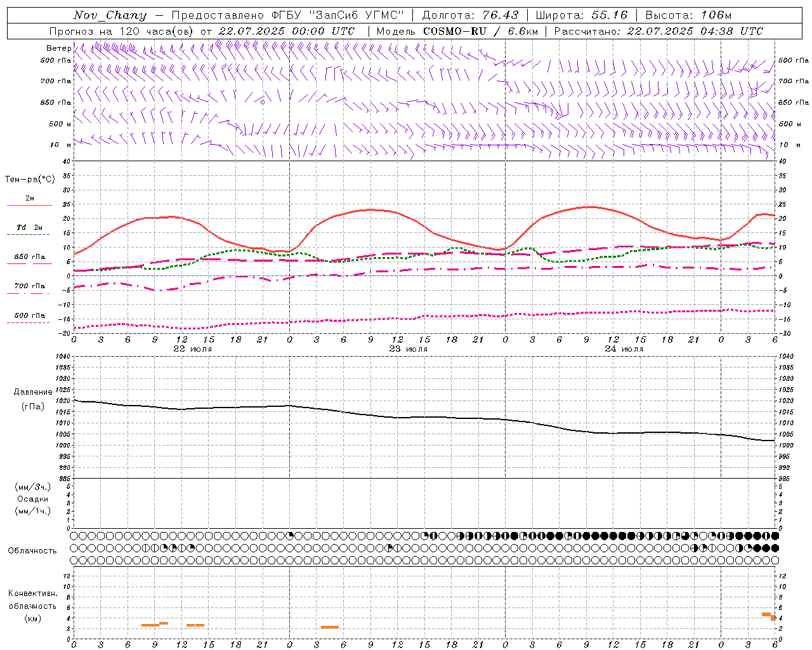The width and height of the screenshot is (812, 650).
Task: Click the '(км)' convective cloud height unit
Action: [x=33, y=618]
